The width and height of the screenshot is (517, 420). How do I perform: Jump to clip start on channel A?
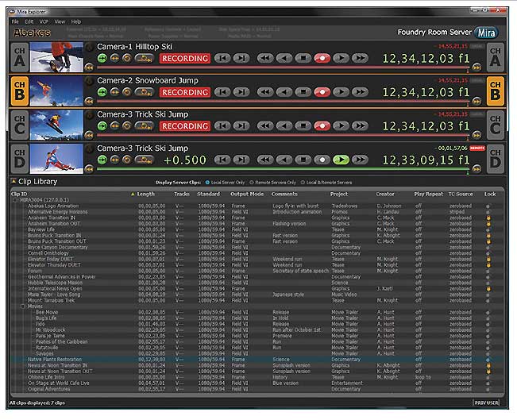point(223,58)
